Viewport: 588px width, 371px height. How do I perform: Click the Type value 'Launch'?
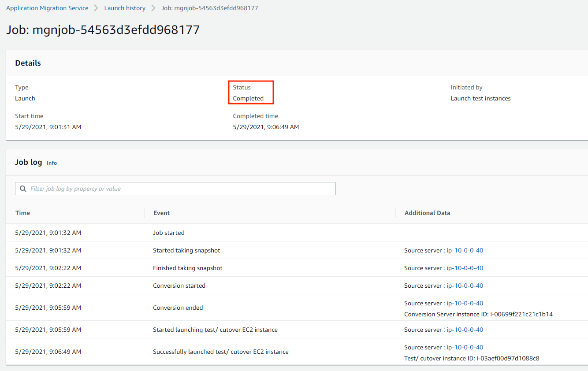pos(25,98)
